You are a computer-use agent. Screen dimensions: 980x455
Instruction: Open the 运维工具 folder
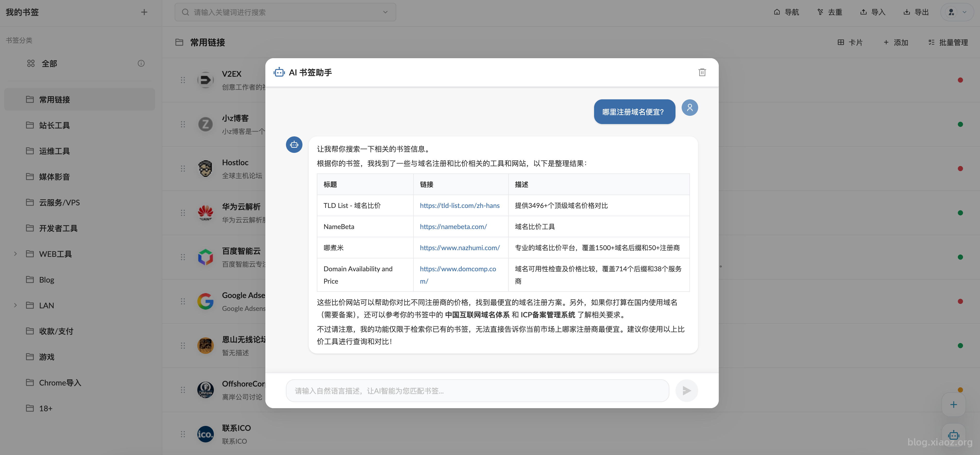point(80,151)
